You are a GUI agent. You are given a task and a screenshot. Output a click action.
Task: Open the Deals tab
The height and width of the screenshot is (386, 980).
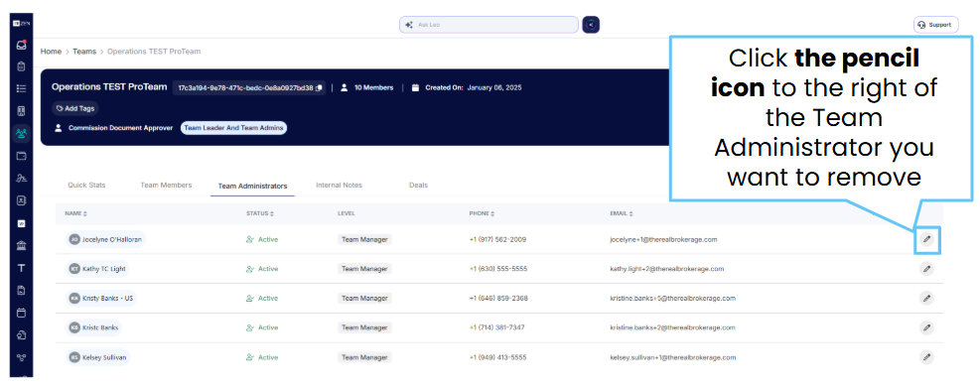click(x=418, y=185)
